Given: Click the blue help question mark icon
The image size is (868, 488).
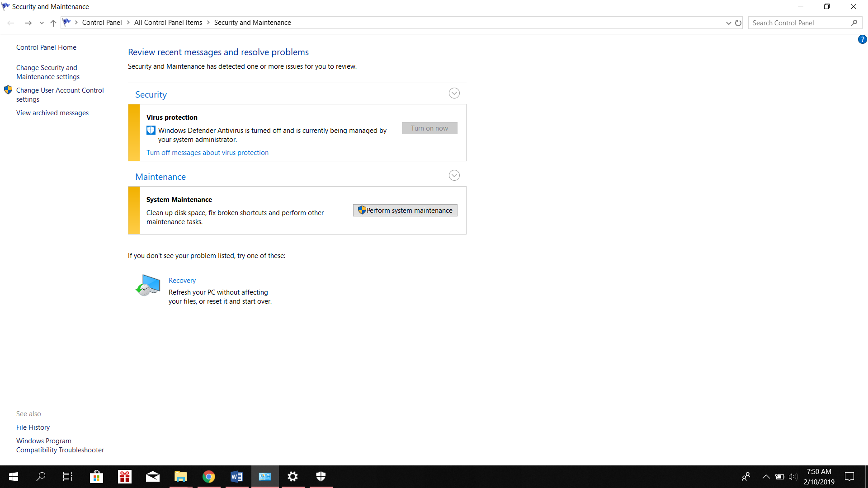Looking at the screenshot, I should (x=862, y=40).
